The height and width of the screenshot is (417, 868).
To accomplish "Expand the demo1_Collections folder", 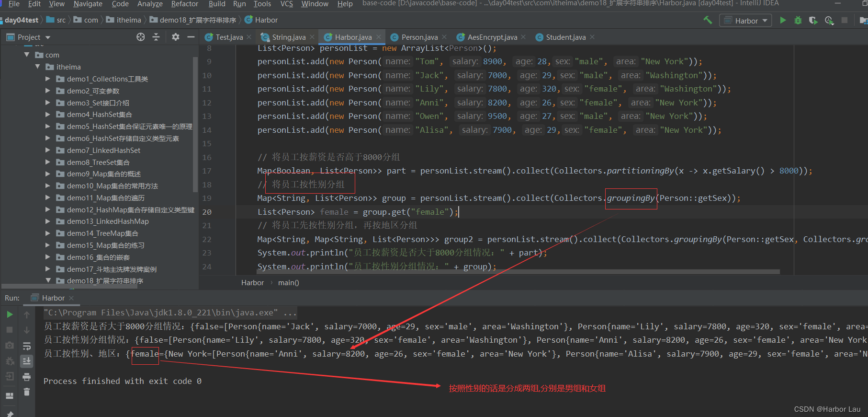I will pyautogui.click(x=48, y=79).
